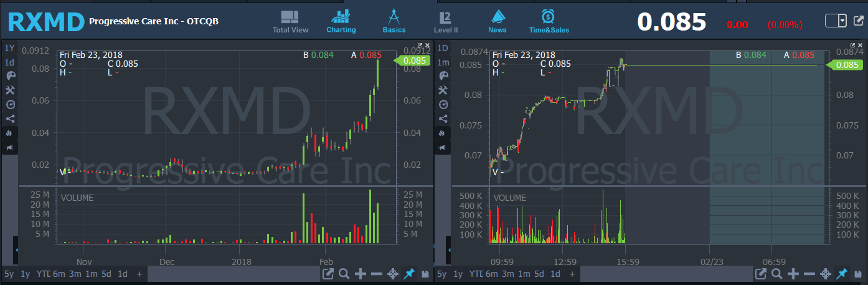Select 5y range on left chart
Viewport: 868px width, 285px height.
9,274
